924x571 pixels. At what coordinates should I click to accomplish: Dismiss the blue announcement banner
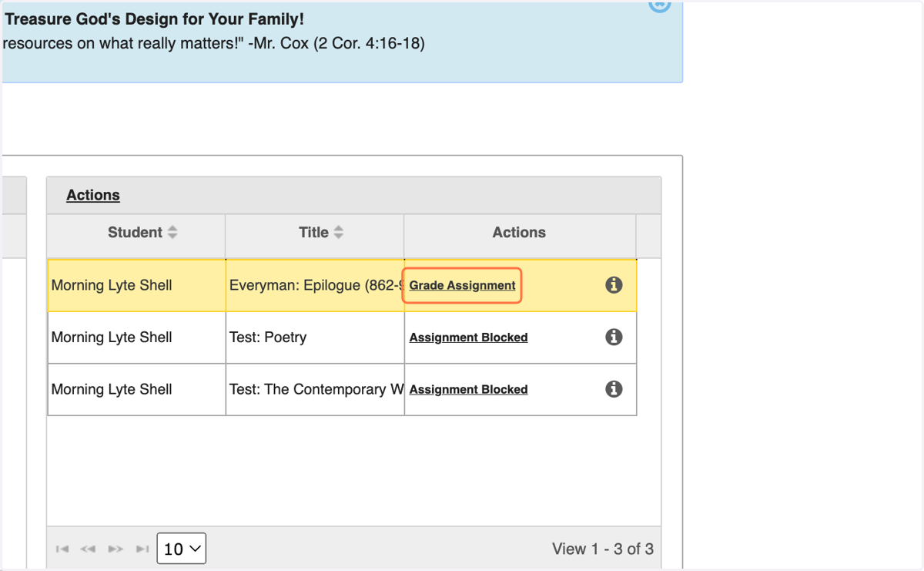pyautogui.click(x=660, y=5)
